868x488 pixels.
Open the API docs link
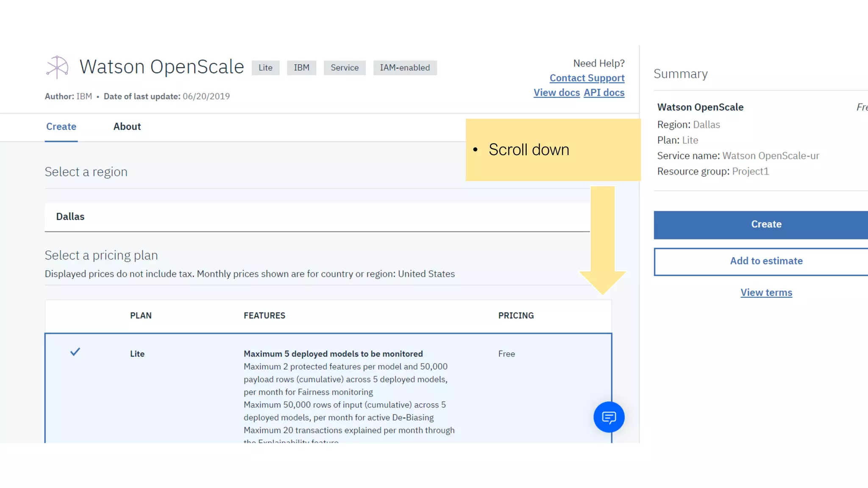tap(604, 93)
